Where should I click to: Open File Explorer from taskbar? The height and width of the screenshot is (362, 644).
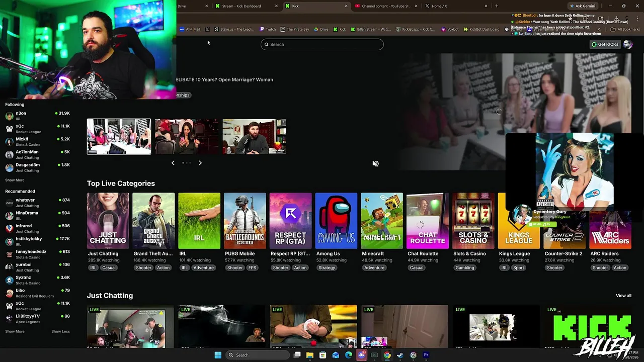pyautogui.click(x=310, y=355)
